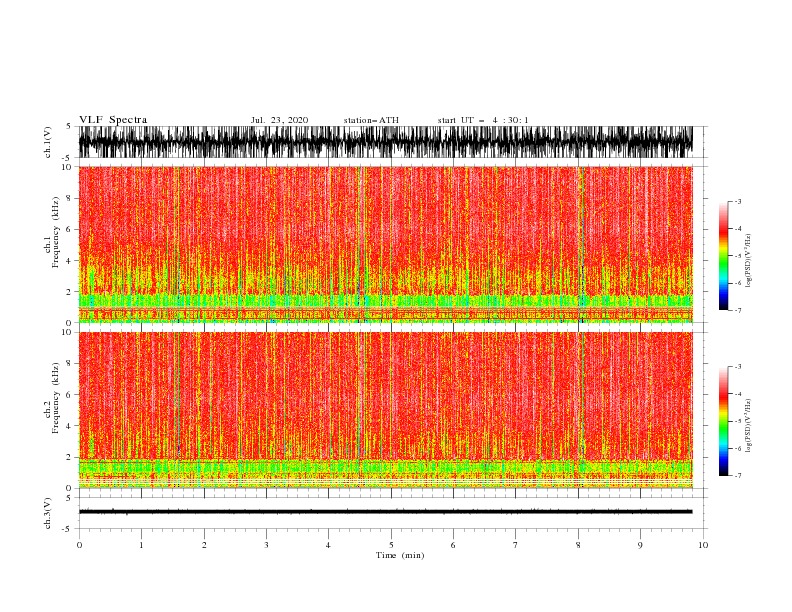The height and width of the screenshot is (612, 792).
Task: Click inside the ch.2 spectrogram panel
Action: click(x=385, y=410)
